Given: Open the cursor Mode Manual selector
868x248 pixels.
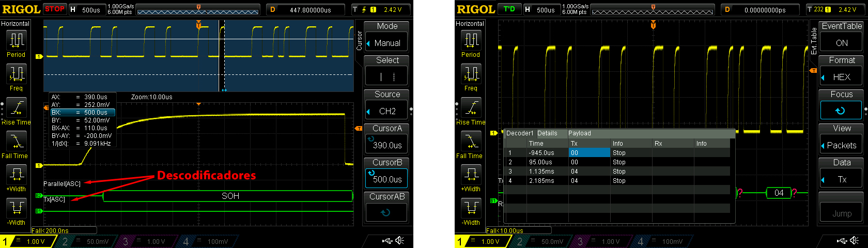Looking at the screenshot, I should coord(387,43).
